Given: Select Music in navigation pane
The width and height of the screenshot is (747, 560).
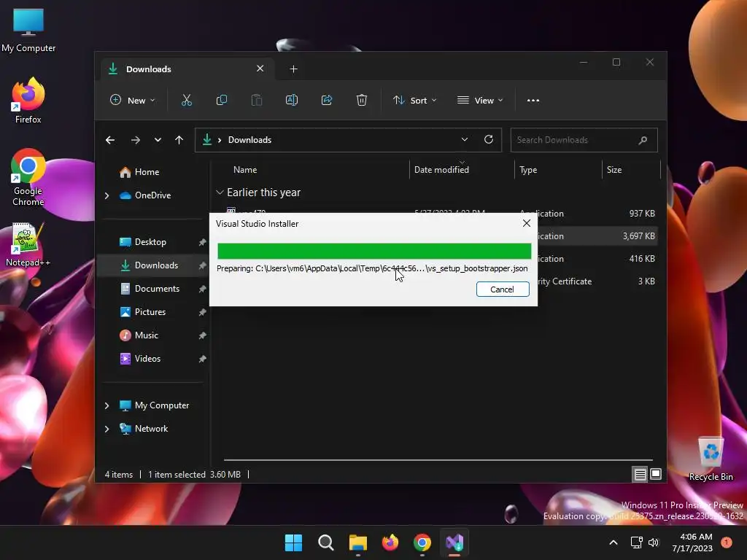Looking at the screenshot, I should [146, 335].
